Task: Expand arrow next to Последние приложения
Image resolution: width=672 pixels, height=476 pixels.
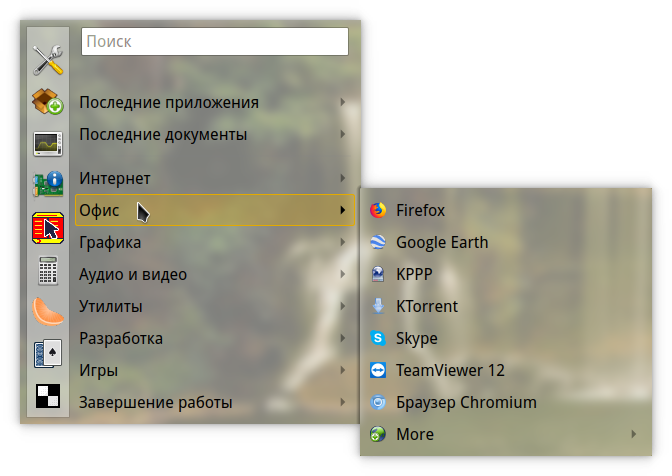Action: pyautogui.click(x=342, y=102)
